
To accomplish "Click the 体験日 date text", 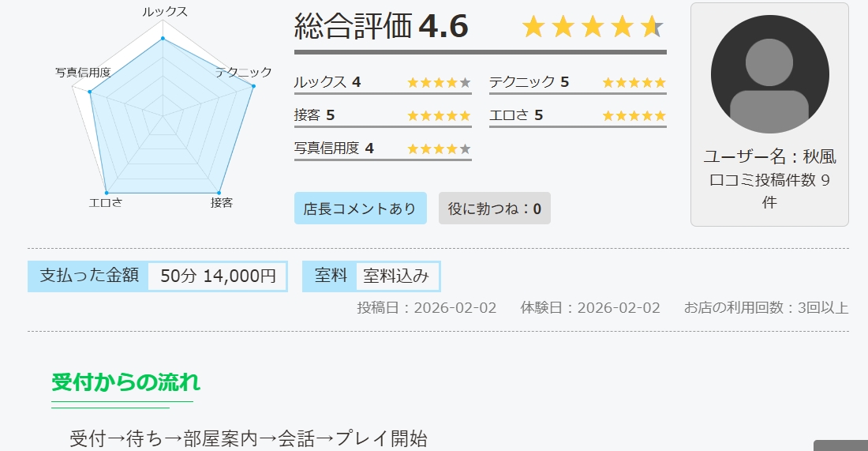I will 590,307.
